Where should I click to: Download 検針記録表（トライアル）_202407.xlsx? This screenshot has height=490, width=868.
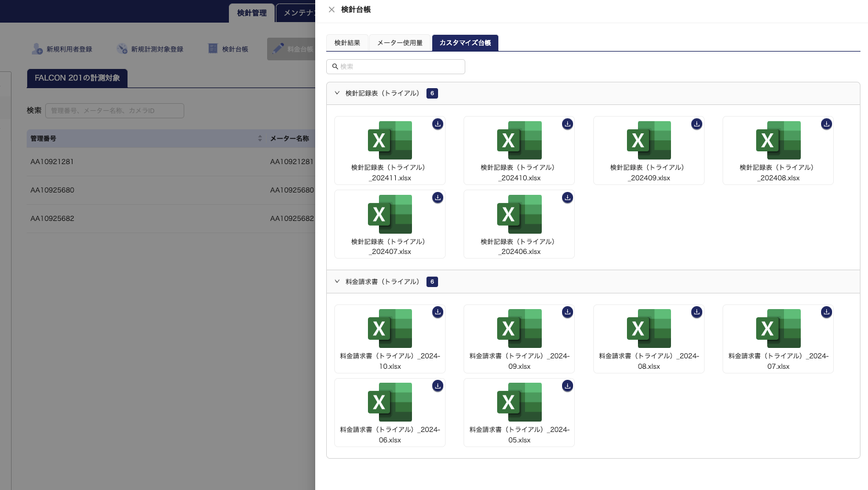[438, 198]
